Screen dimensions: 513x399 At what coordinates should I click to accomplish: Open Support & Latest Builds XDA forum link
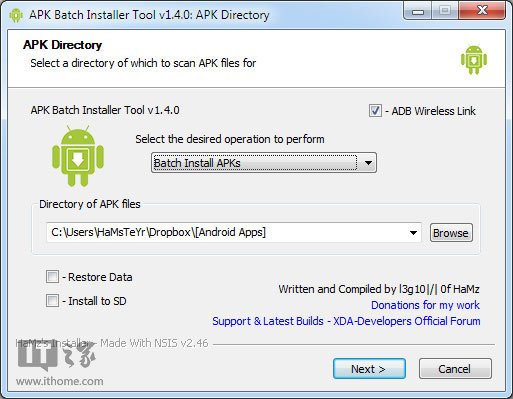pos(346,321)
